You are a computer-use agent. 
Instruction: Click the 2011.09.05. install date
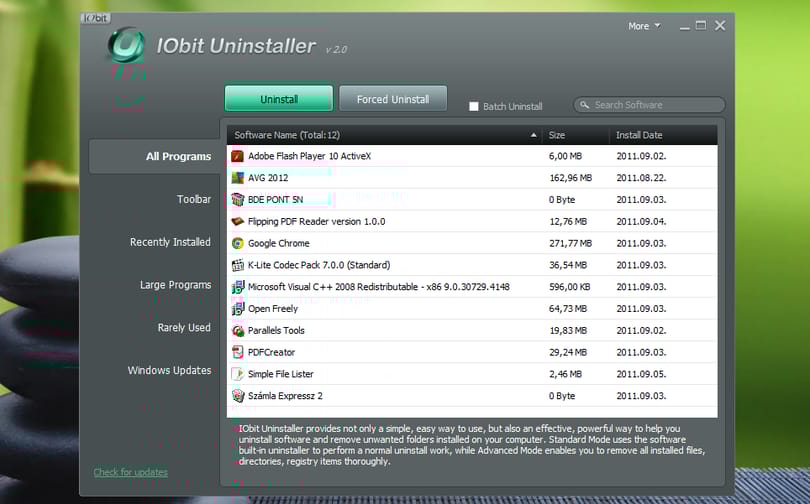pos(641,374)
